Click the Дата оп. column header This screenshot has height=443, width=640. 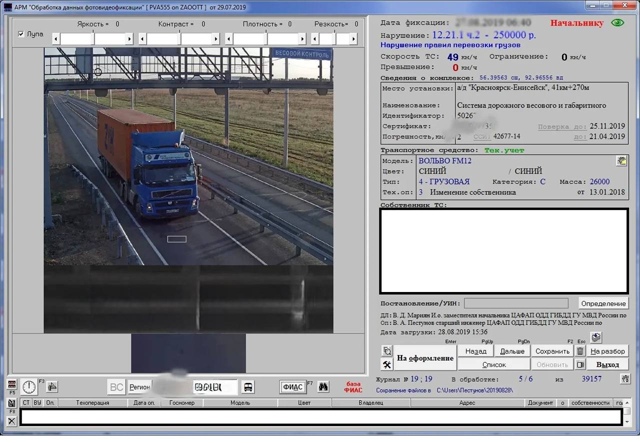click(x=144, y=403)
